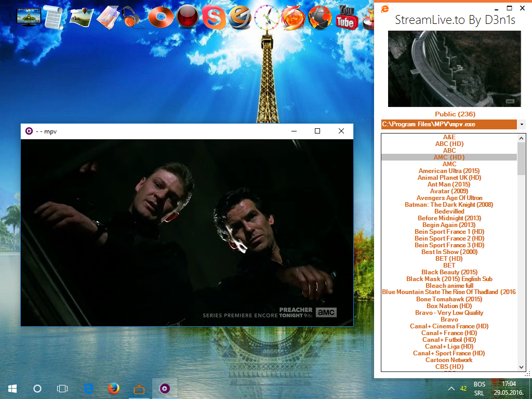Screen dimensions: 532x399
Task: Click the StreamLive preview video thumbnail
Action: pos(454,69)
